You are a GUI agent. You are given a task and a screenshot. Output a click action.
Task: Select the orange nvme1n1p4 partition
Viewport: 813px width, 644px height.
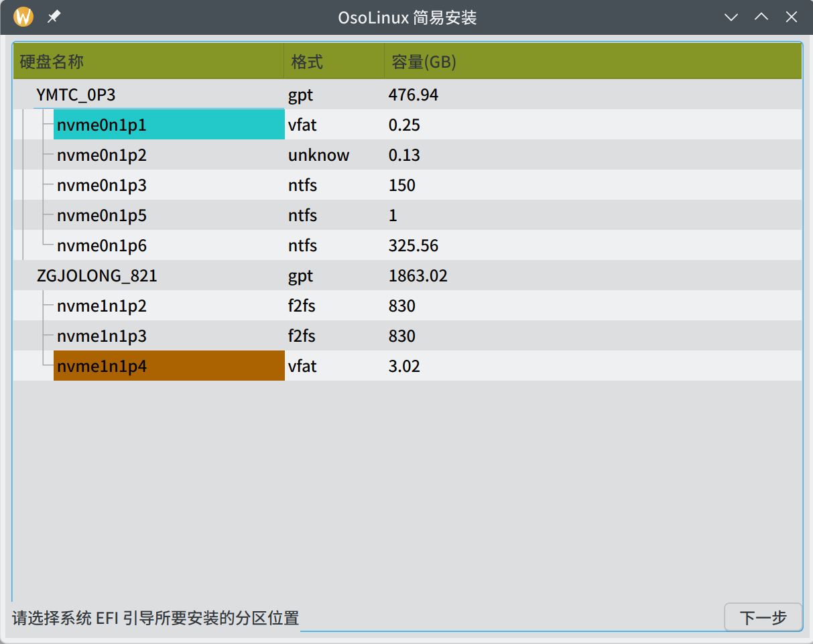101,367
